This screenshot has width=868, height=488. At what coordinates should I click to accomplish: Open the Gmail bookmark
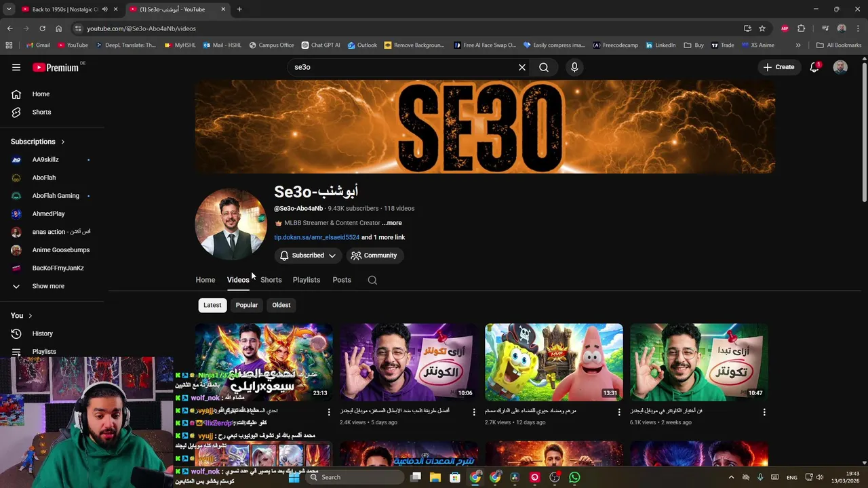pyautogui.click(x=38, y=45)
